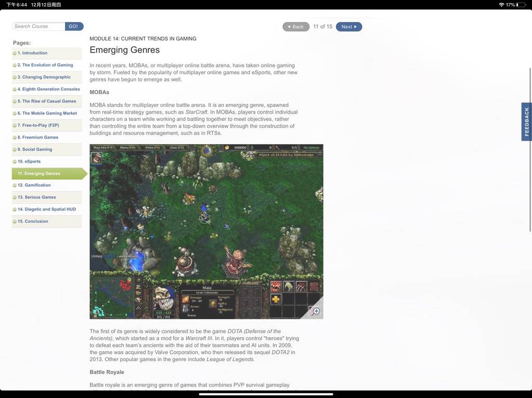Viewport: 532px width, 398px height.
Task: Open page 6. The Mobile Gaming Market
Action: click(x=47, y=113)
